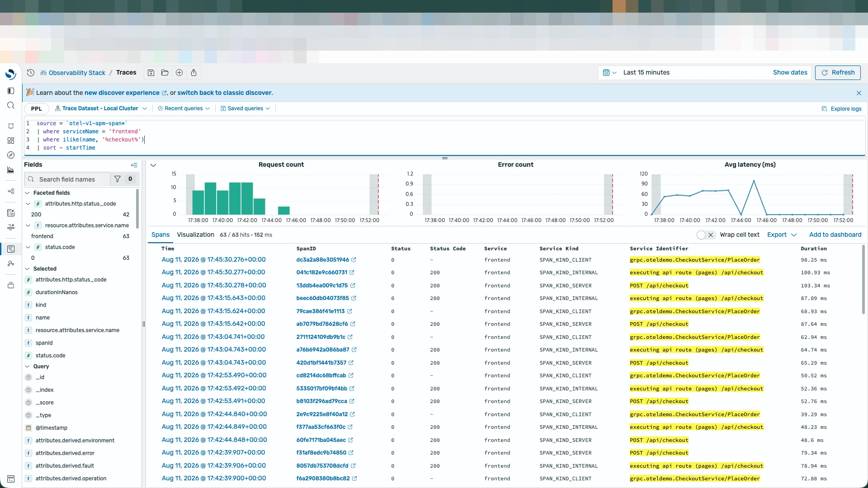The image size is (868, 488).
Task: Click the spans table vertical scrollbar
Action: [x=863, y=280]
